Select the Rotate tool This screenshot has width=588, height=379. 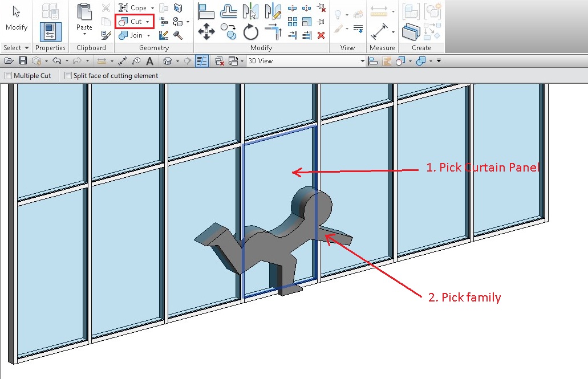click(252, 31)
